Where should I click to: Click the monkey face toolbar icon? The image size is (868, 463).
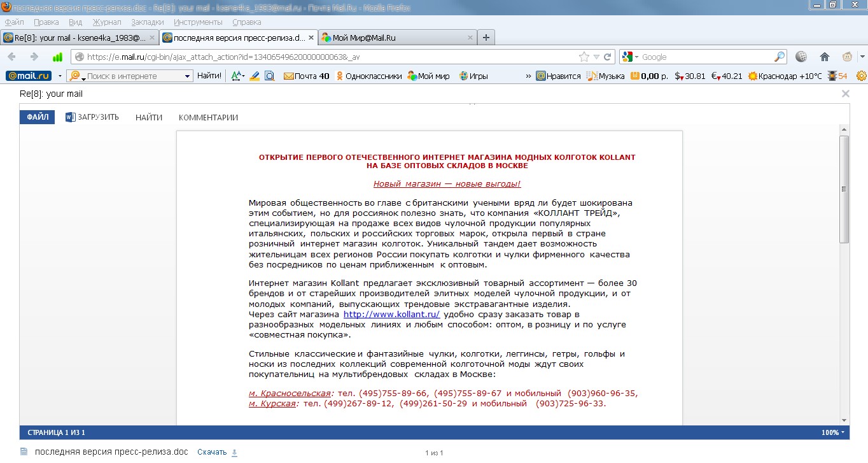848,57
